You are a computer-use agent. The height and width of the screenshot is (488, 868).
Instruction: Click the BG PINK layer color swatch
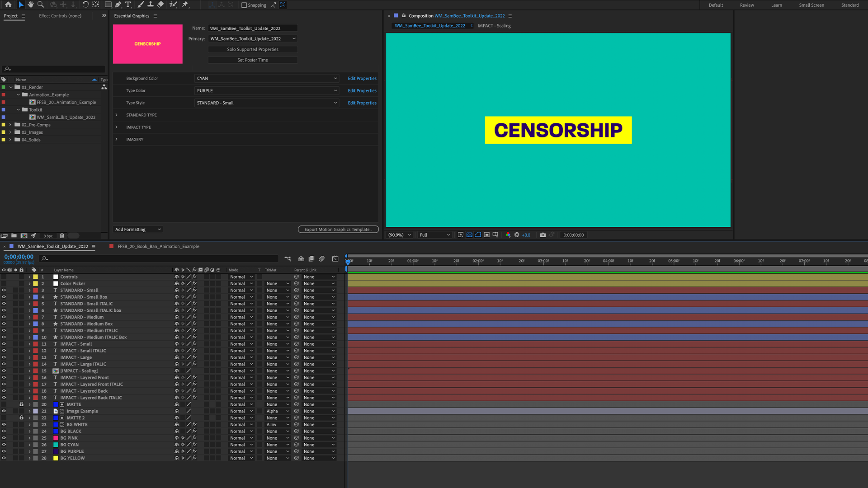click(56, 438)
